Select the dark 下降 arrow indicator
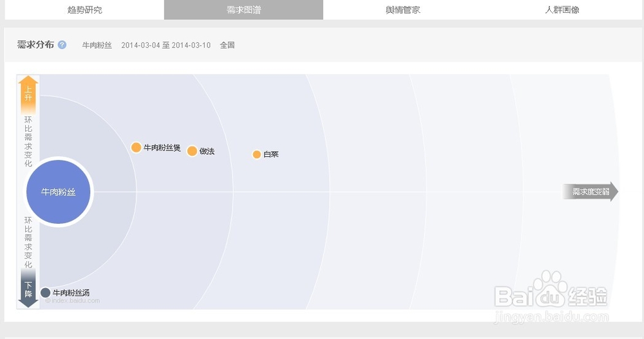Screen dimensions: 644x339 (28, 289)
